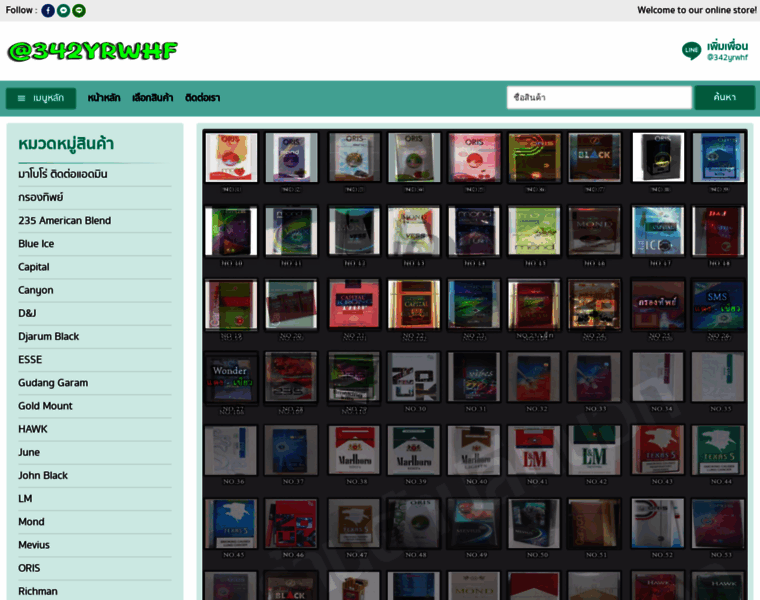Open ติดต่อเรา in navigation bar
This screenshot has height=600, width=760.
click(203, 98)
